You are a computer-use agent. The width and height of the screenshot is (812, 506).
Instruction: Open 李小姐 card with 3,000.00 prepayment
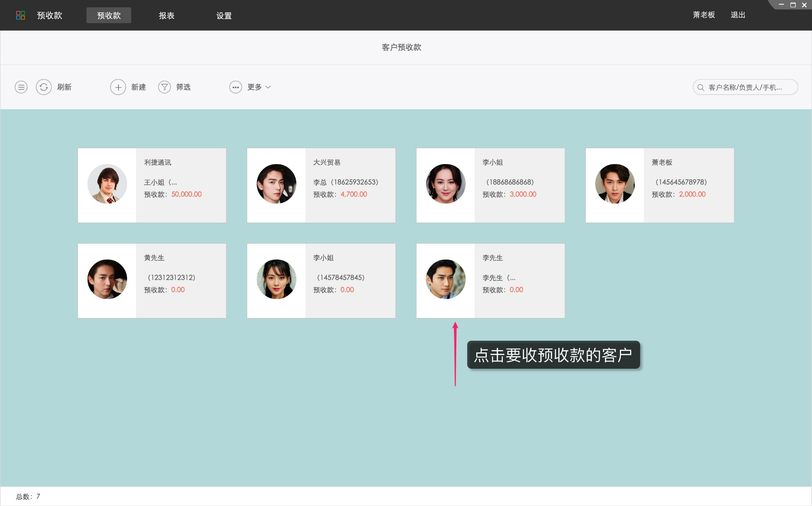(490, 185)
